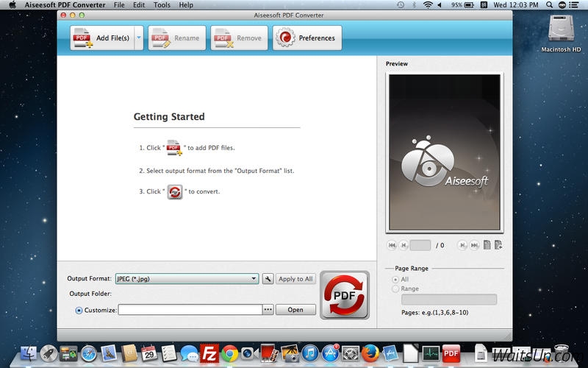Select the All page range radio button

(395, 280)
